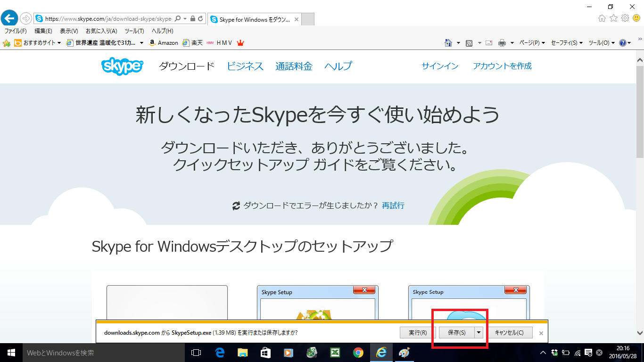The image size is (644, 362).
Task: Open the ファイル(F) menu
Action: 16,31
